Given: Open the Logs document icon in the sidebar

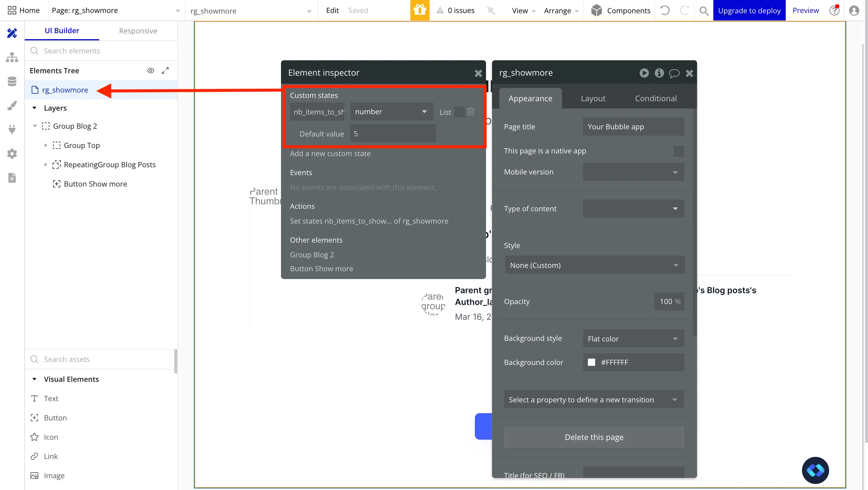Looking at the screenshot, I should coord(12,177).
